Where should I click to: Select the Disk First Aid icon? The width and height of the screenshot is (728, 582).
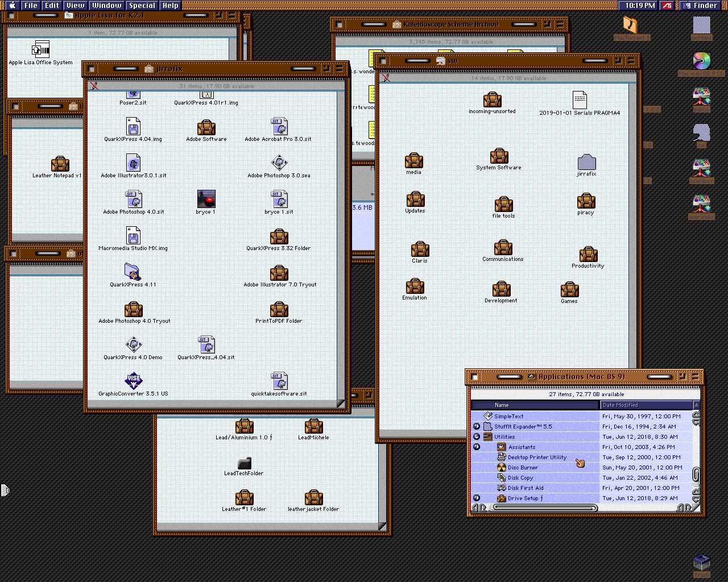[x=501, y=488]
